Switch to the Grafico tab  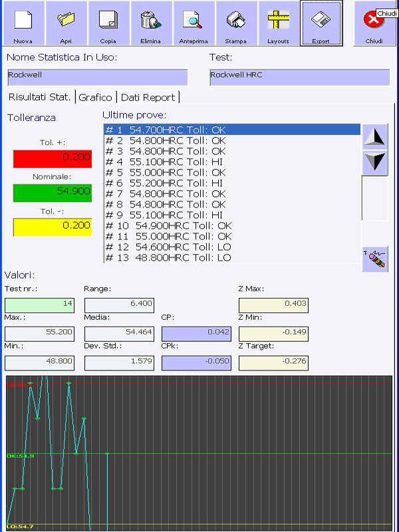coord(95,97)
